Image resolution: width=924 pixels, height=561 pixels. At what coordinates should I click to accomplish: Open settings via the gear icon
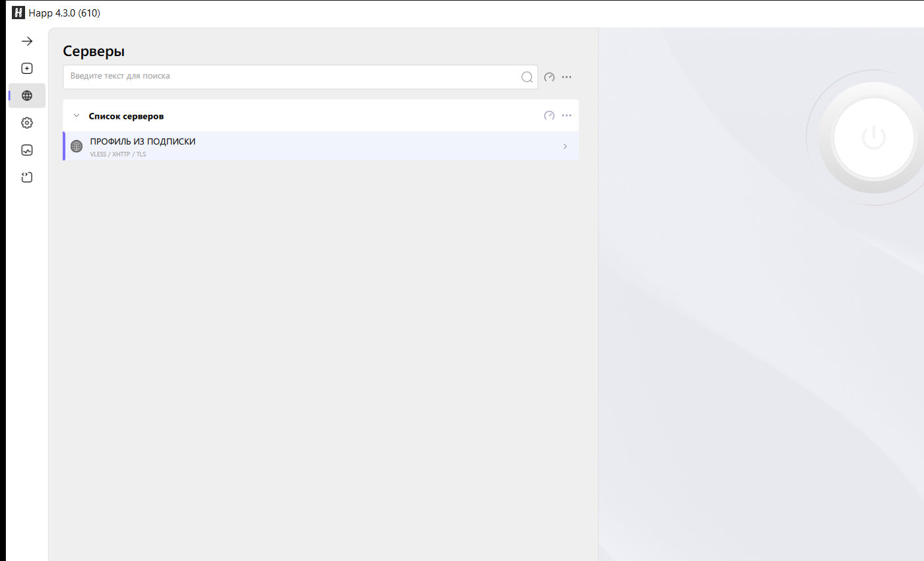tap(27, 123)
